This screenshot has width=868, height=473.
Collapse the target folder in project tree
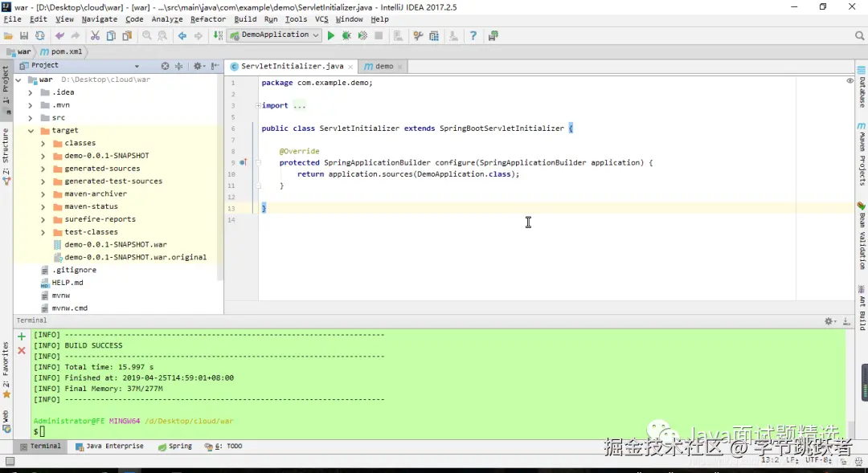31,131
